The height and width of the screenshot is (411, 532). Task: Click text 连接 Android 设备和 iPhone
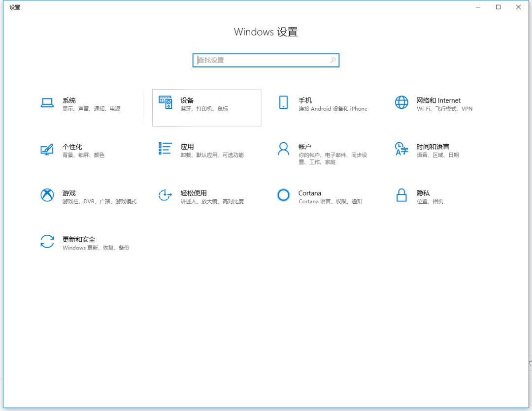click(x=333, y=109)
